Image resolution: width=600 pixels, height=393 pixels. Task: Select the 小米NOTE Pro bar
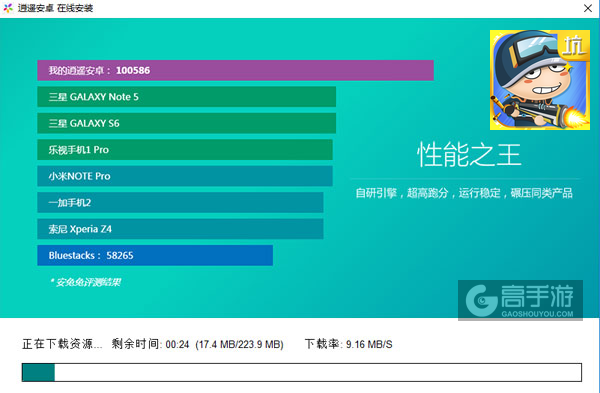185,176
